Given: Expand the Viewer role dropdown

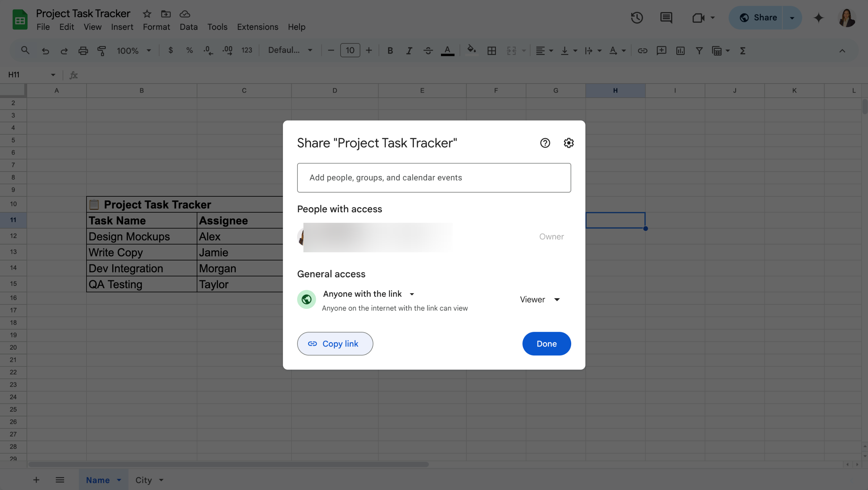Looking at the screenshot, I should tap(540, 299).
